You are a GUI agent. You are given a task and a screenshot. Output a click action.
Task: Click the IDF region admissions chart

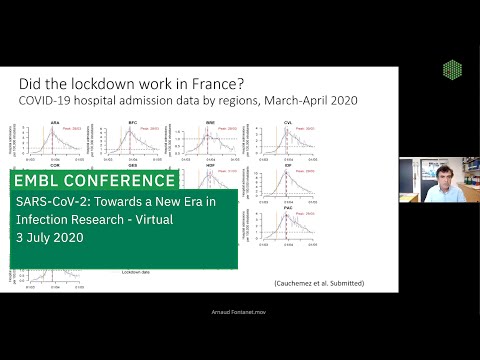pos(280,184)
